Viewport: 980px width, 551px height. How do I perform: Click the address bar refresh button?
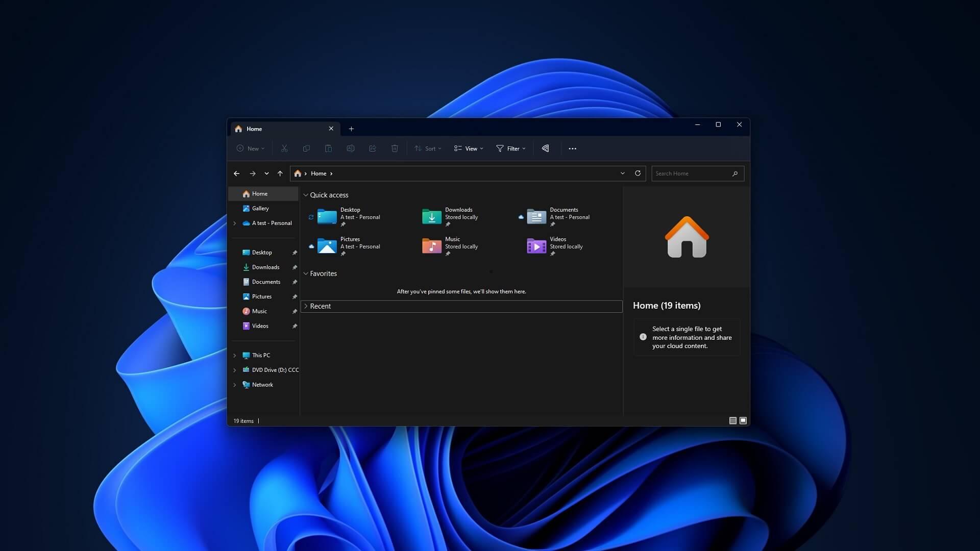[x=636, y=173]
